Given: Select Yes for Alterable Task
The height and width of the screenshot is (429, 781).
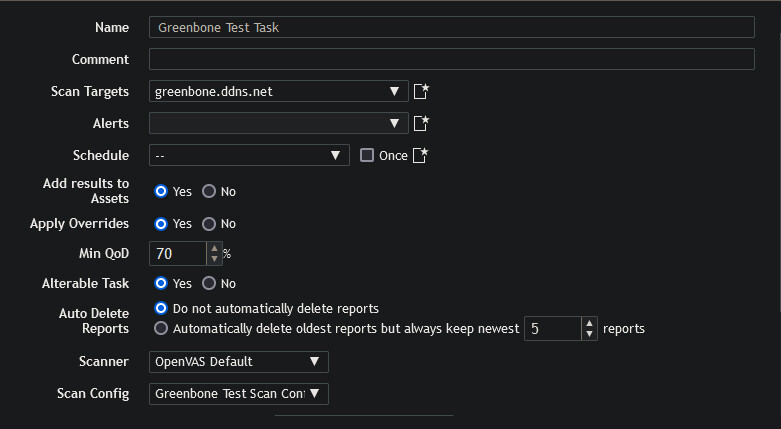Looking at the screenshot, I should click(x=161, y=284).
